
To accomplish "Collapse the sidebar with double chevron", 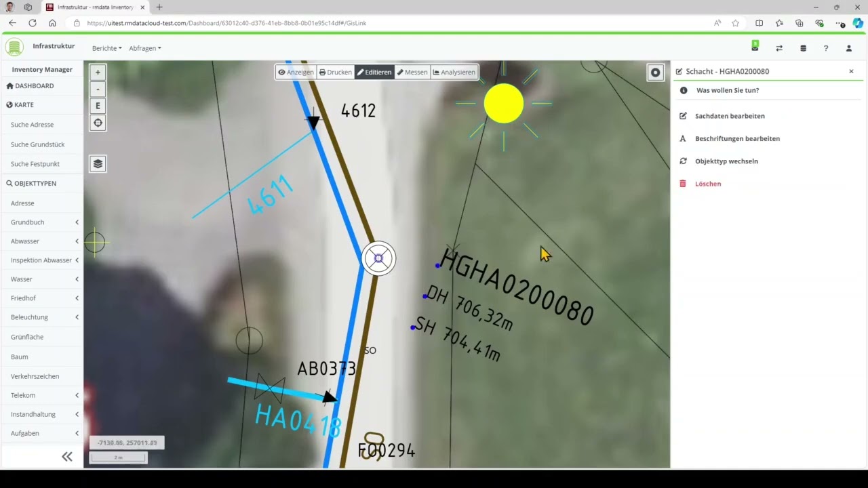I will tap(67, 457).
